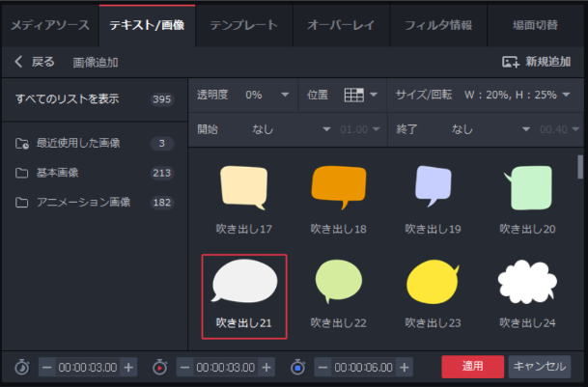
Task: Click the red-play stopwatch icon
Action: [160, 368]
